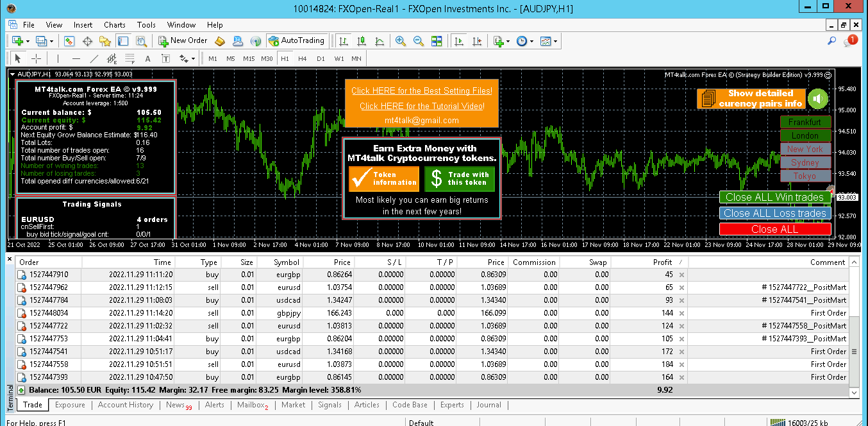Open the New Chart toolbar icon
This screenshot has height=426, width=868.
[x=17, y=41]
